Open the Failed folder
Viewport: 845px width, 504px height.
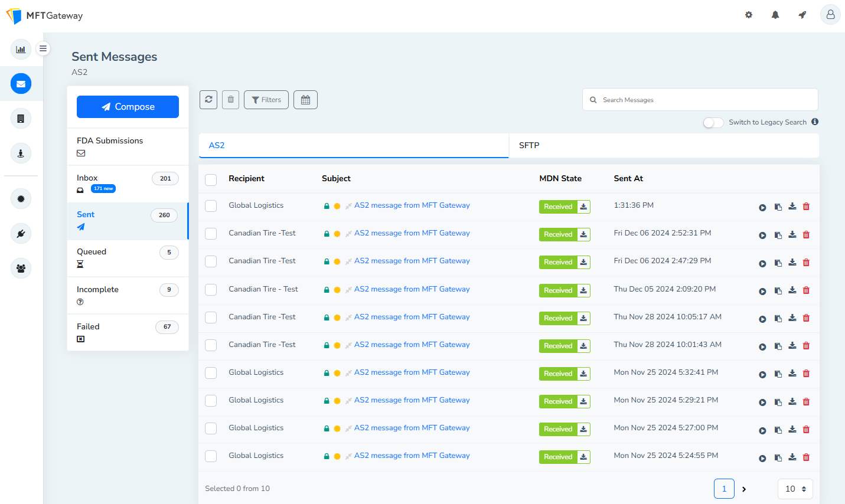pos(128,332)
